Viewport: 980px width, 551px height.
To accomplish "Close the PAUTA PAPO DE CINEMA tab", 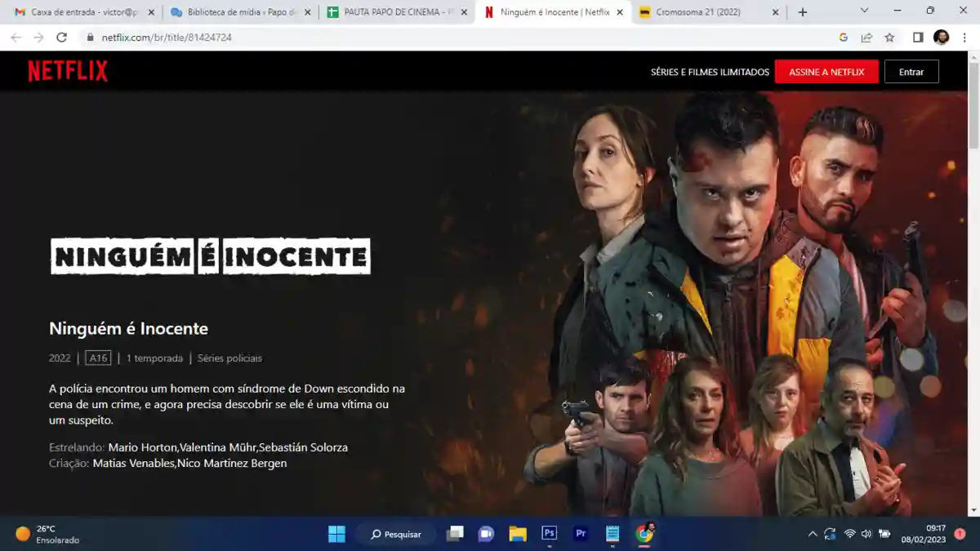I will (x=464, y=12).
